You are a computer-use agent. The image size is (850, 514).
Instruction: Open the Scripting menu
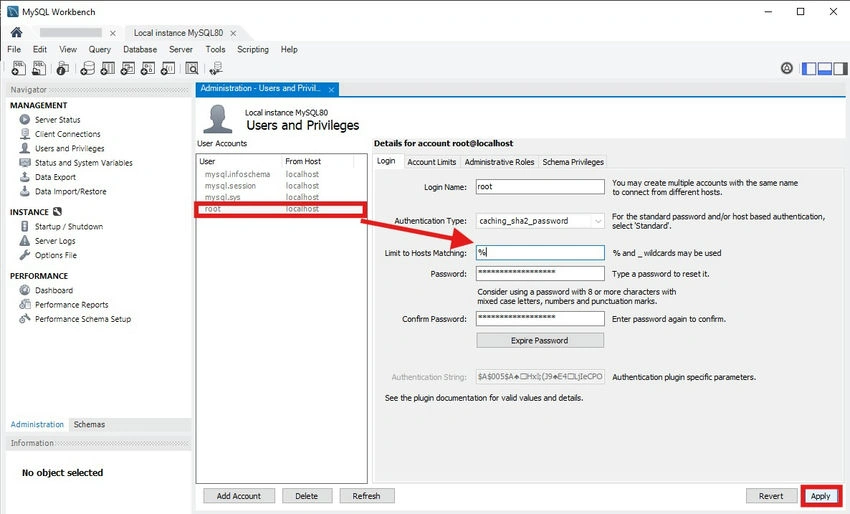click(253, 49)
